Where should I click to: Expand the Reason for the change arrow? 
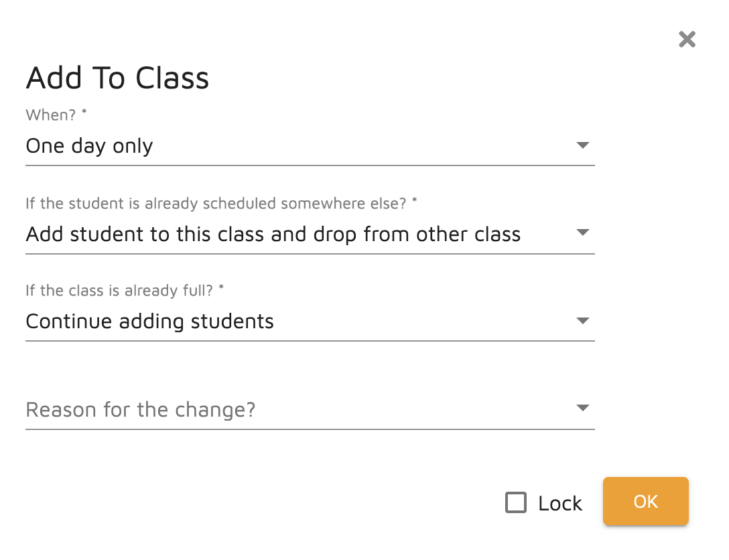click(x=582, y=408)
